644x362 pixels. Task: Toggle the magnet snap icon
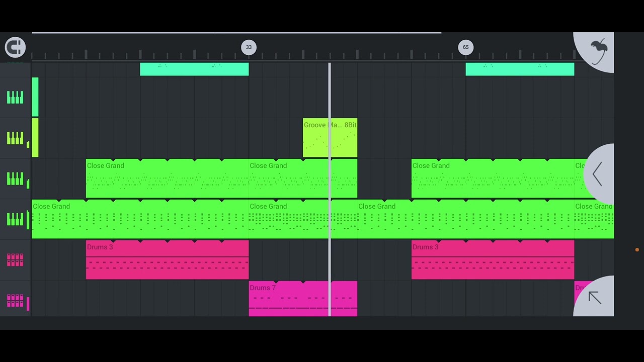pos(15,47)
